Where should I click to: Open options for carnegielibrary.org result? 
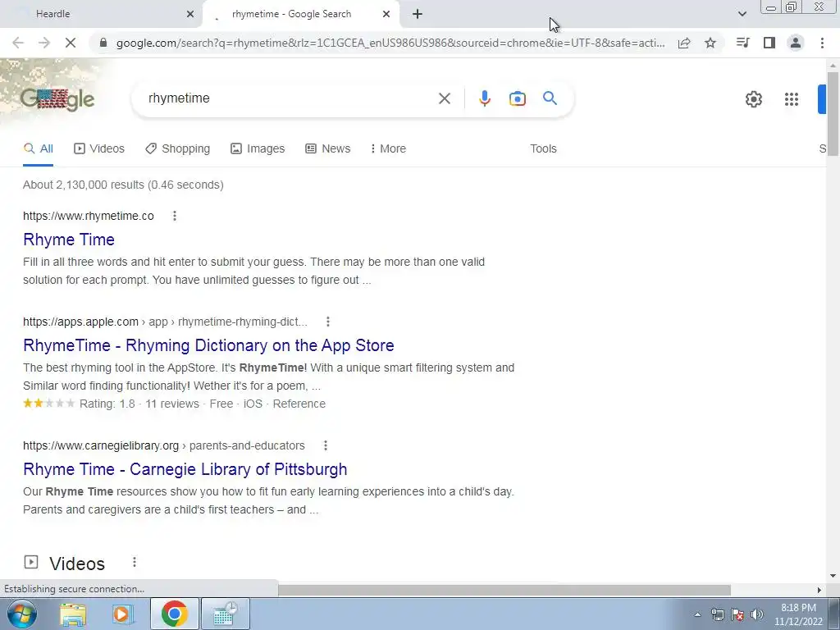pyautogui.click(x=325, y=445)
